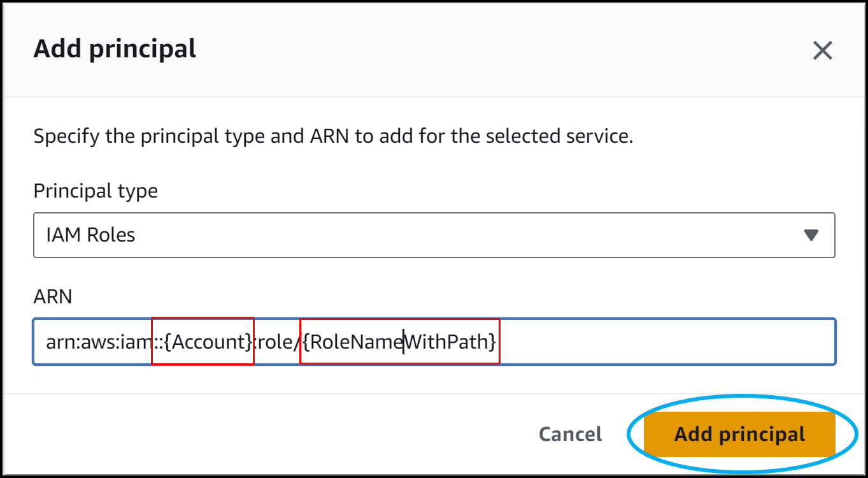Close the Add principal dialog
This screenshot has height=478, width=868.
(x=822, y=50)
